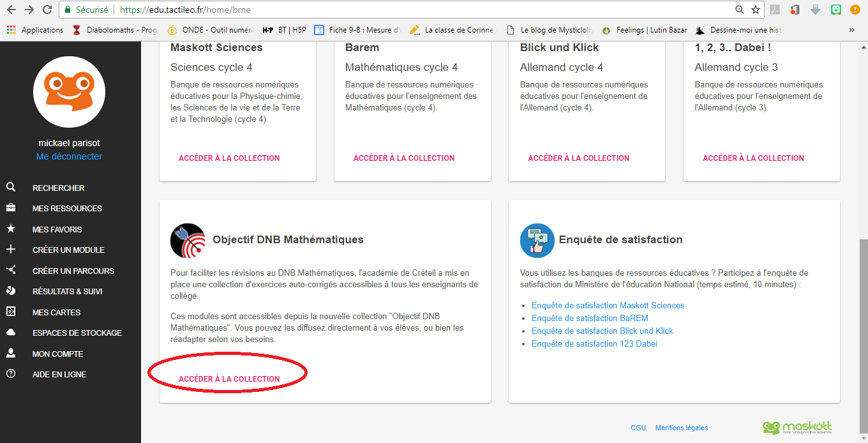Viewport: 868px width, 443px height.
Task: Go forward with the browser forward arrow
Action: coord(29,10)
